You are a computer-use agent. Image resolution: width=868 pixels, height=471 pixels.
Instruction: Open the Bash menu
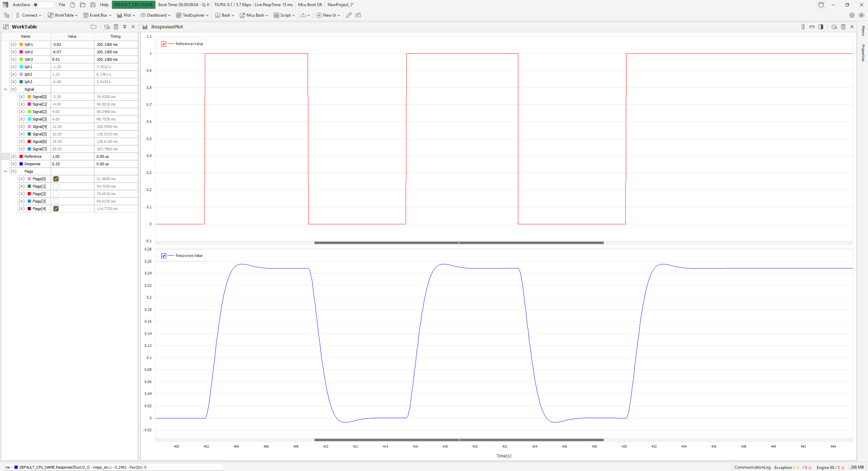225,15
